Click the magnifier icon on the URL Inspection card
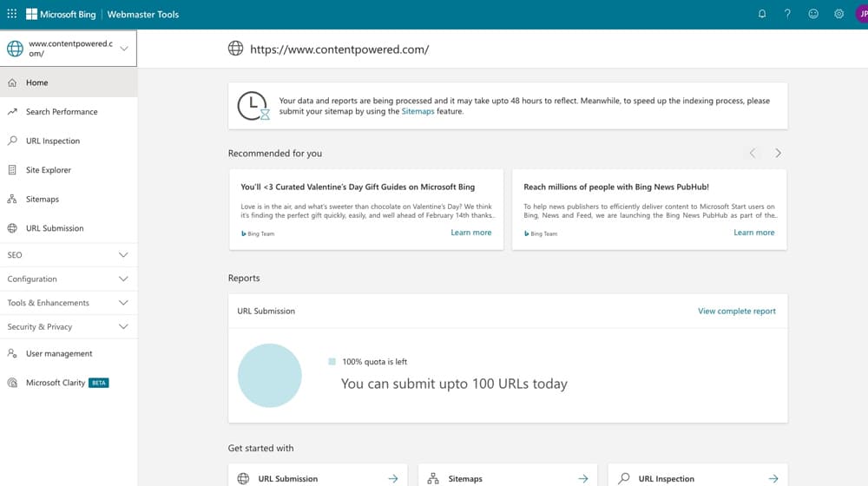The width and height of the screenshot is (868, 486). [624, 478]
